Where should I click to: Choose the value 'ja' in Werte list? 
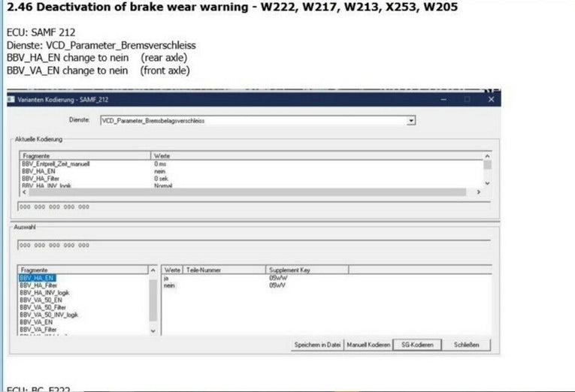(x=166, y=278)
